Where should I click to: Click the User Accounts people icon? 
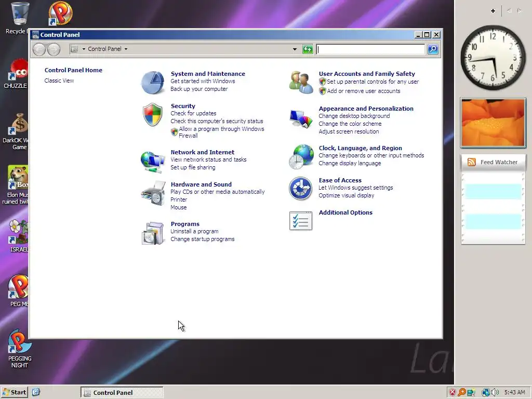(301, 83)
